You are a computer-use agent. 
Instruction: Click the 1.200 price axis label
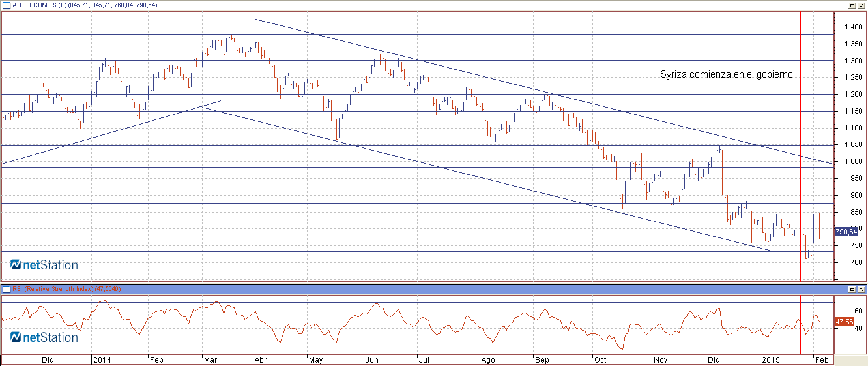coord(852,95)
